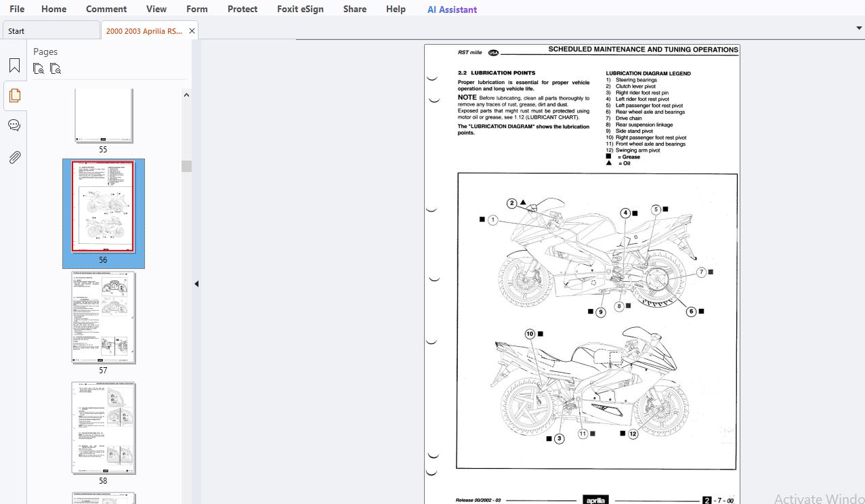Open the Comments panel icon
Viewport: 865px width, 504px height.
pyautogui.click(x=14, y=125)
